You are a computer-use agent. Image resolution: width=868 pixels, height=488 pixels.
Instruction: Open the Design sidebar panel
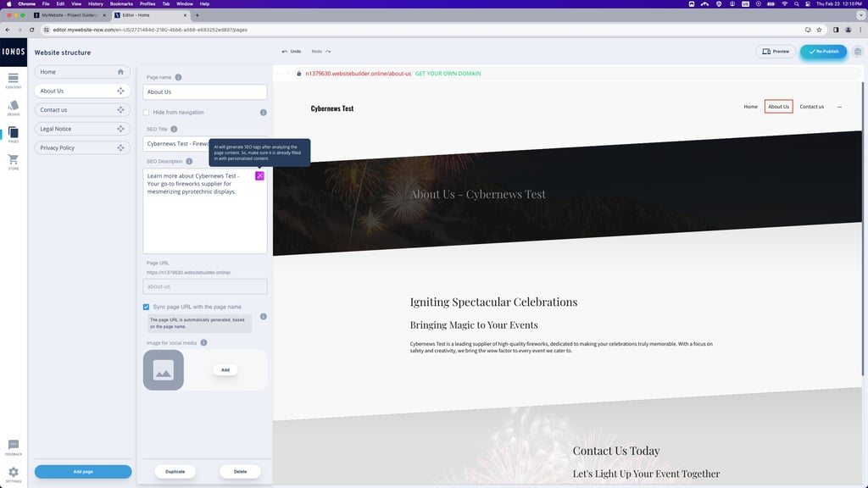14,108
